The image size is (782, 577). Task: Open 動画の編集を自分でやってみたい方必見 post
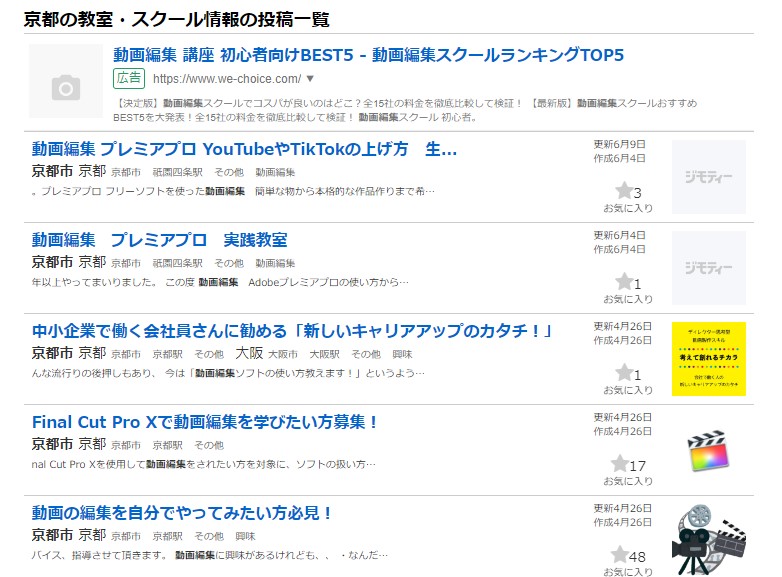pyautogui.click(x=182, y=513)
